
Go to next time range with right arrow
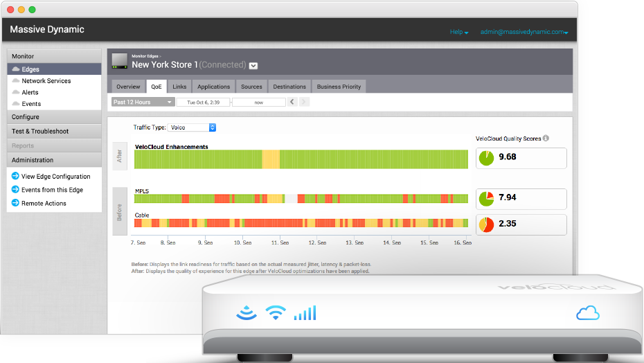point(304,102)
